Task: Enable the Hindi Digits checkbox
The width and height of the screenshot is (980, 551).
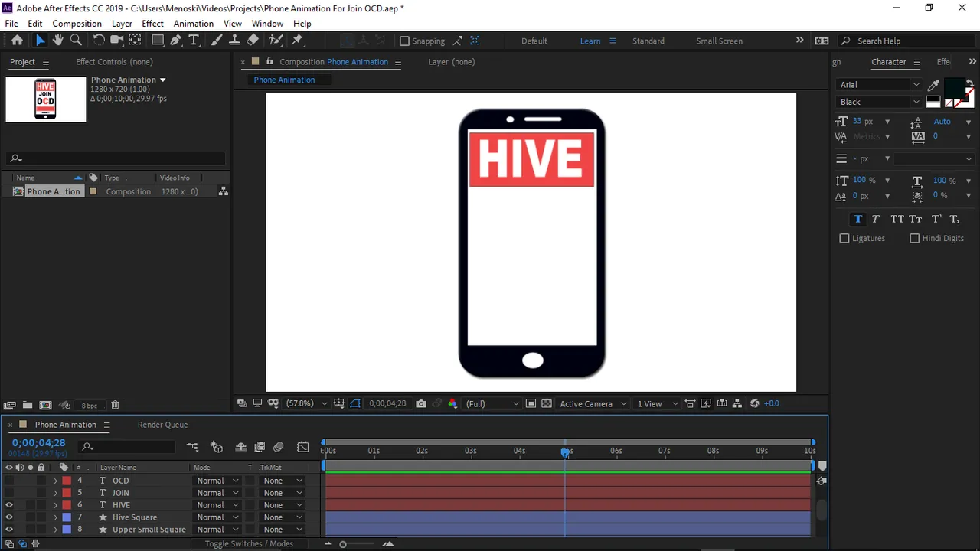Action: point(914,239)
